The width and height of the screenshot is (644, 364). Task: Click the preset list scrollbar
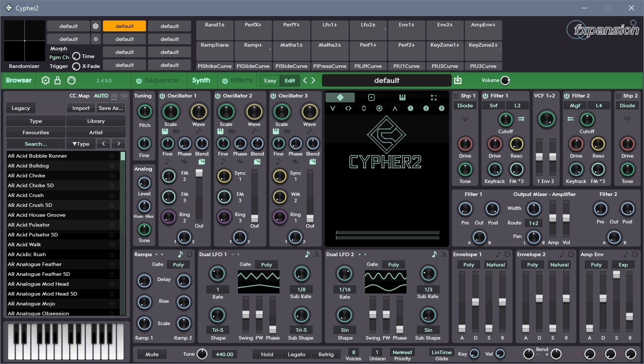click(123, 233)
